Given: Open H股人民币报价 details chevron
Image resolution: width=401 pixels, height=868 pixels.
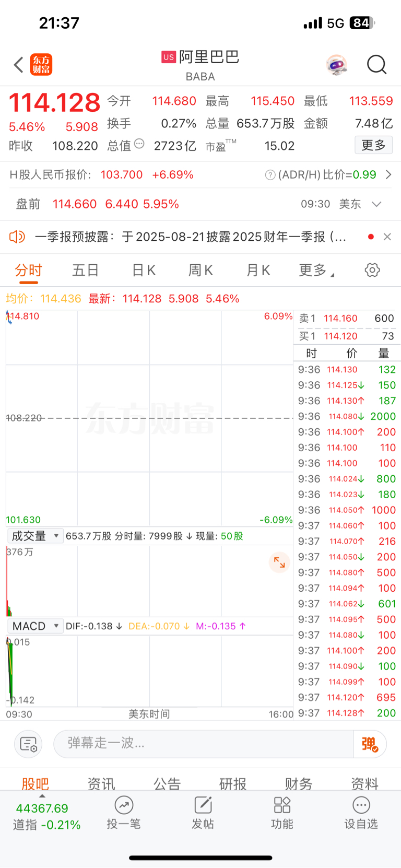Looking at the screenshot, I should (x=388, y=174).
